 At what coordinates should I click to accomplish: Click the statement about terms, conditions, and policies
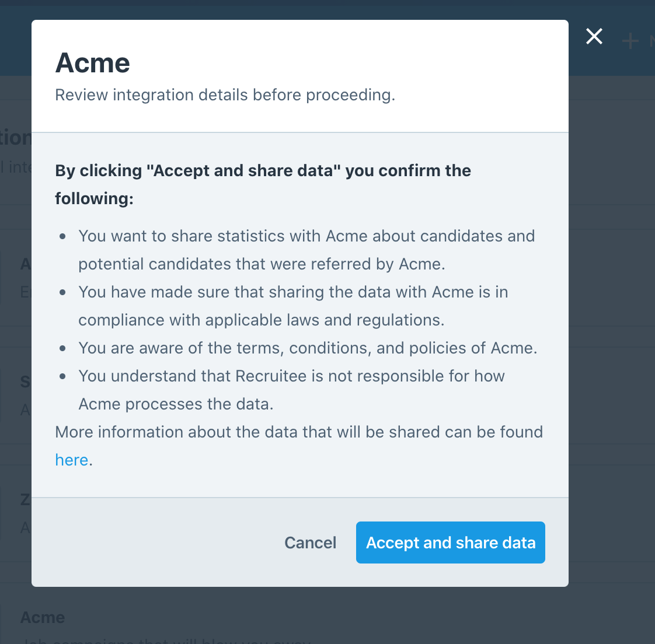point(308,348)
